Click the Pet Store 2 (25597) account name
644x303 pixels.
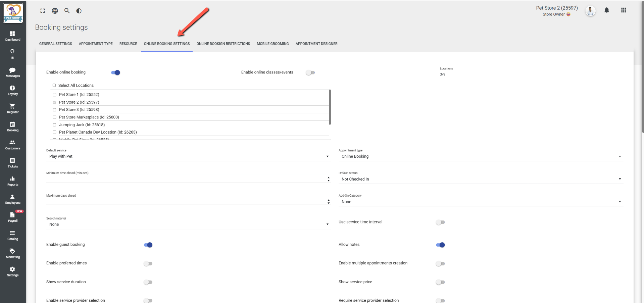(x=556, y=8)
